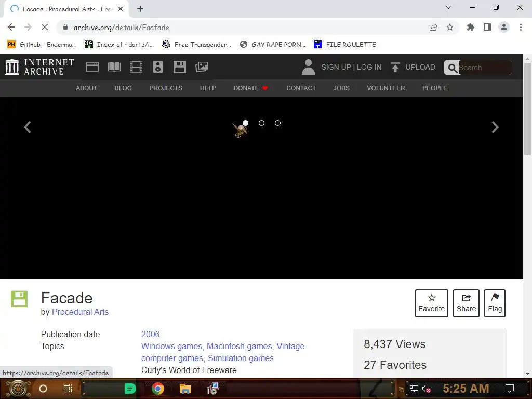Screen dimensions: 532x399
Task: Go back with the browser back arrow
Action: (x=11, y=27)
